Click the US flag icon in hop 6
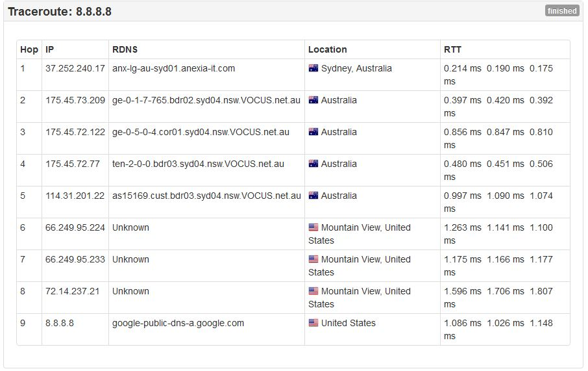The width and height of the screenshot is (588, 371). point(313,227)
